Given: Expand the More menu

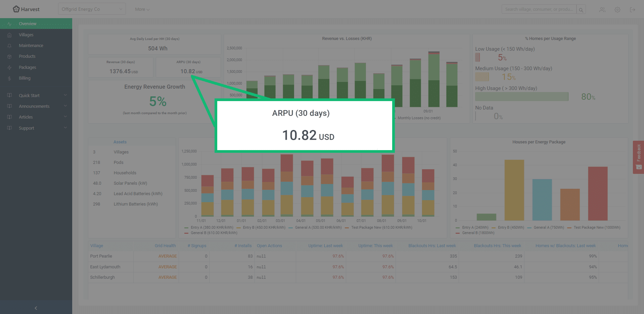Looking at the screenshot, I should pos(142,9).
